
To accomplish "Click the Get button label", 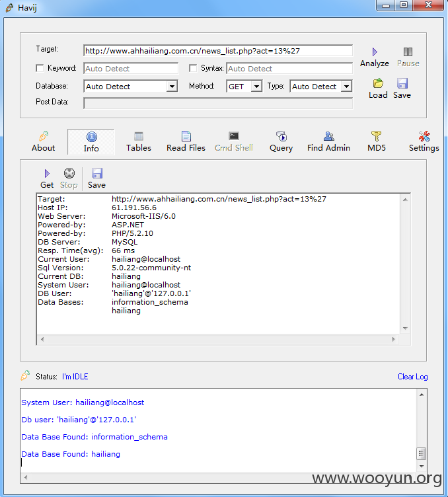I will click(x=47, y=185).
